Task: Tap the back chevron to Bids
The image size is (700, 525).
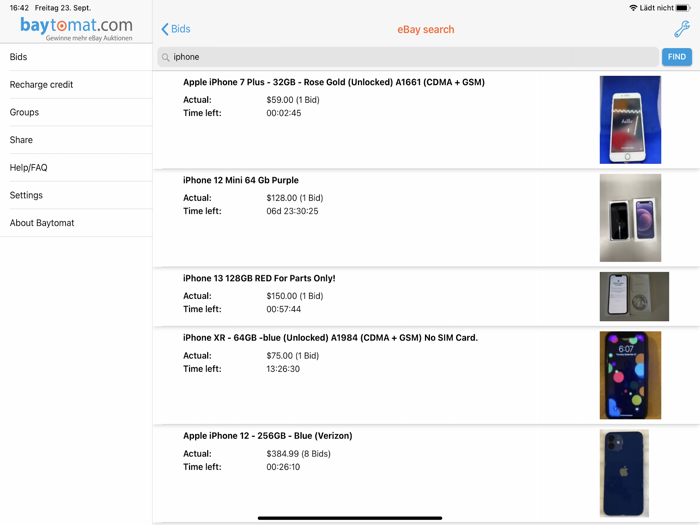Action: 165,29
